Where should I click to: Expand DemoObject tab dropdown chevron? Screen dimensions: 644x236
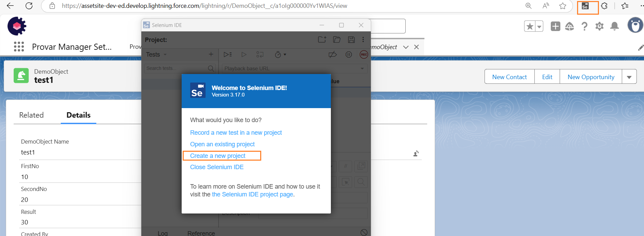[406, 47]
